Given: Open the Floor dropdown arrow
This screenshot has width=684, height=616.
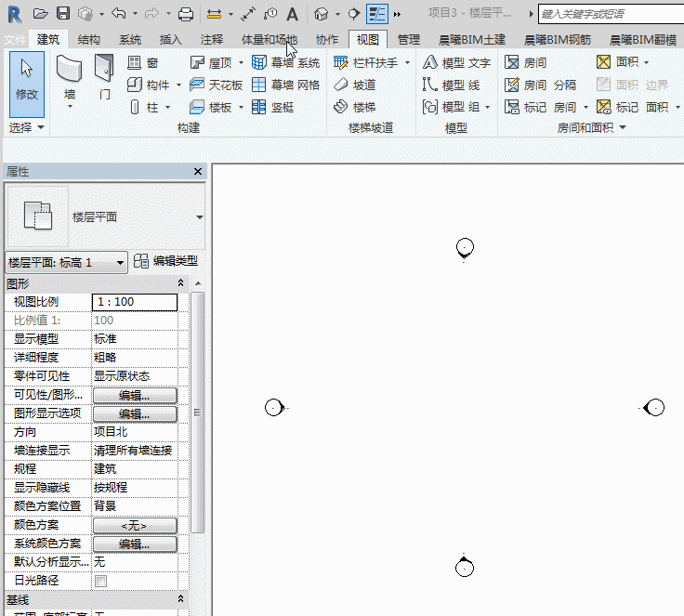Looking at the screenshot, I should tap(241, 108).
